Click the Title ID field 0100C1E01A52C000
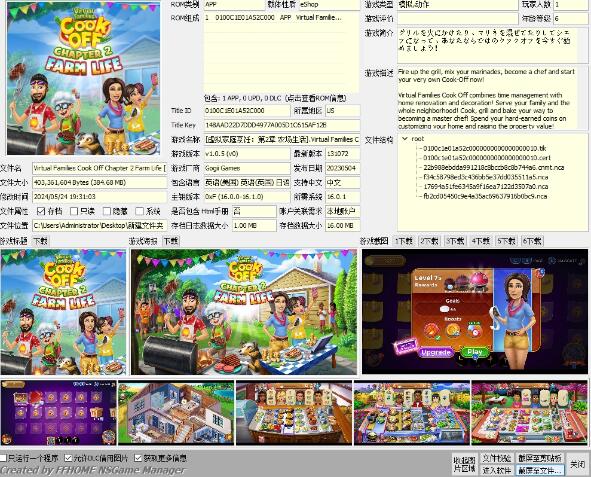Viewport: 591px width, 477px height. click(x=247, y=111)
